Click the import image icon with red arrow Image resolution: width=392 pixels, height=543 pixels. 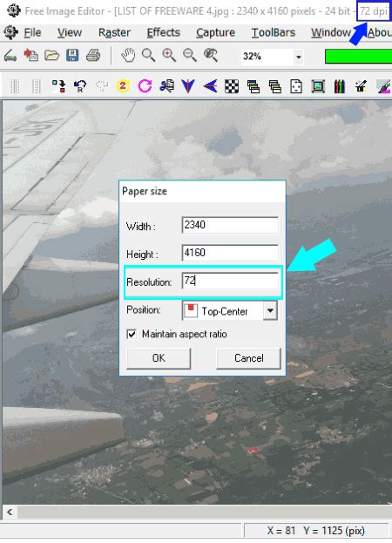point(30,56)
